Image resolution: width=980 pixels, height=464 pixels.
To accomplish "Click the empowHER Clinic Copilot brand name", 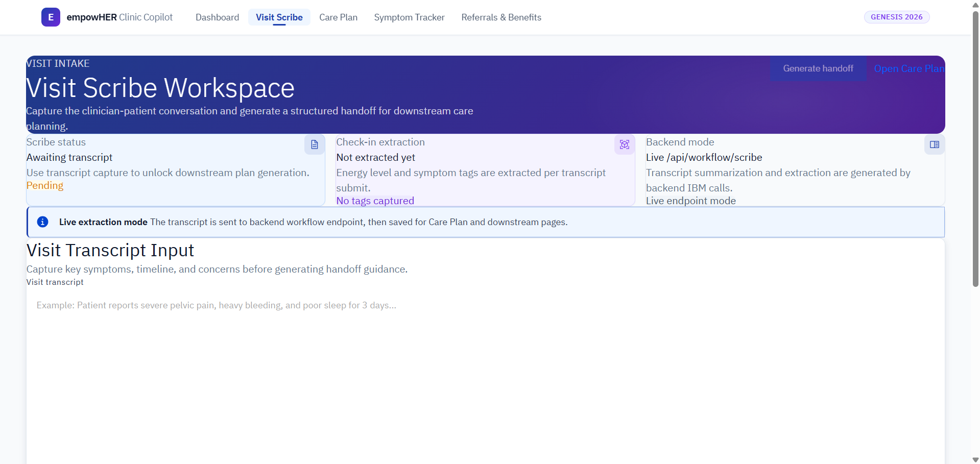I will (x=119, y=17).
